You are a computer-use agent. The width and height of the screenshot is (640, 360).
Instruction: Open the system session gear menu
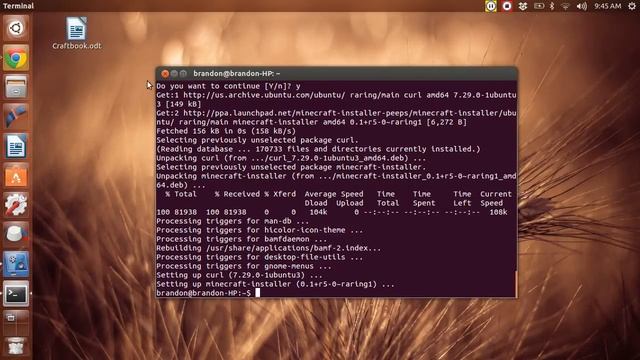(x=632, y=6)
